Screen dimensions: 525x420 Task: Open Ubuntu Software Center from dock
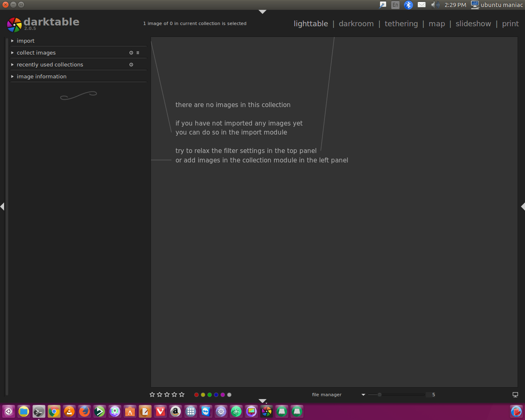pyautogui.click(x=130, y=411)
